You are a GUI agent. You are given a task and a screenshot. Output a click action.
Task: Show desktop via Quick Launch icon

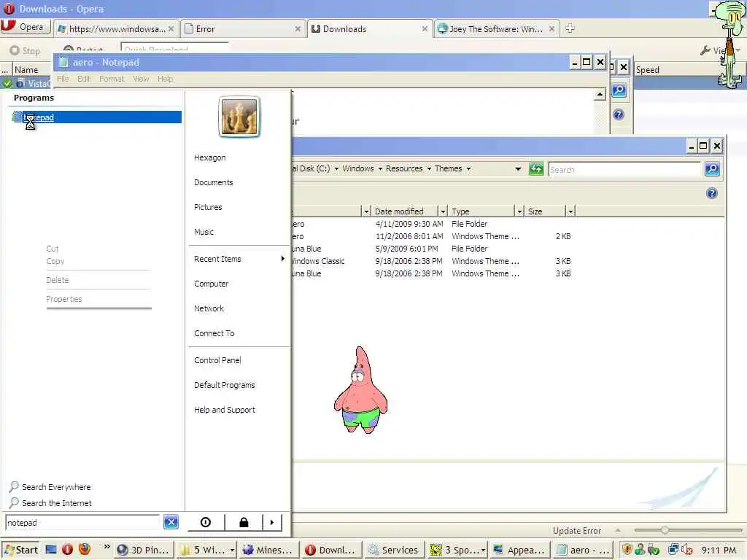pos(51,550)
